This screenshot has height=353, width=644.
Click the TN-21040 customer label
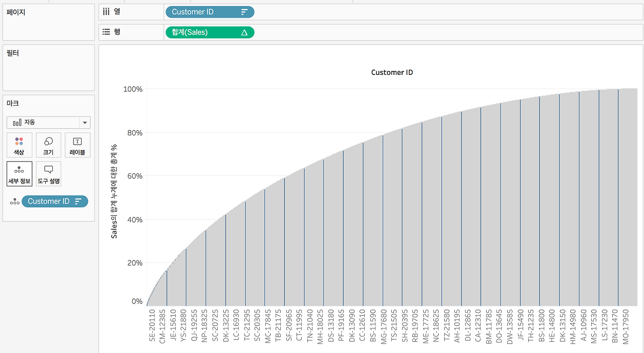coord(309,326)
